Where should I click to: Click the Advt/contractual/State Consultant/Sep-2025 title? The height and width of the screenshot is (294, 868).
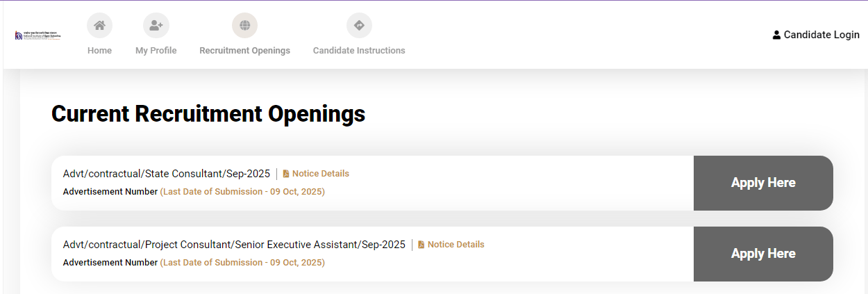coord(167,174)
